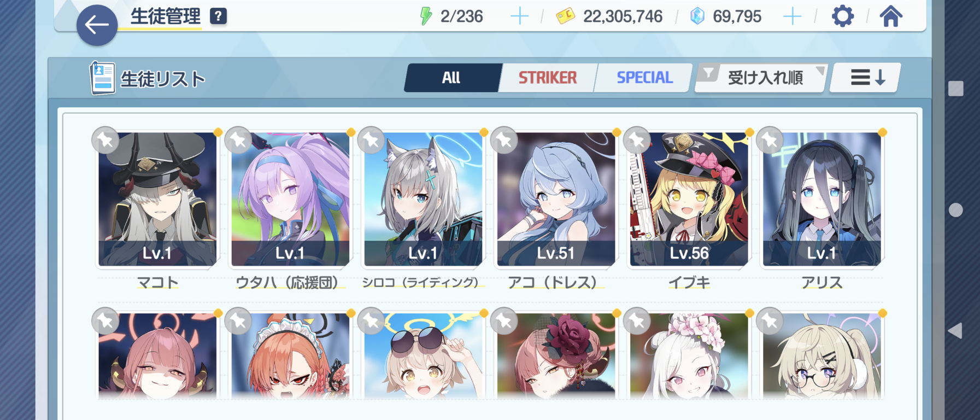Open the filter funnel icon

click(709, 73)
